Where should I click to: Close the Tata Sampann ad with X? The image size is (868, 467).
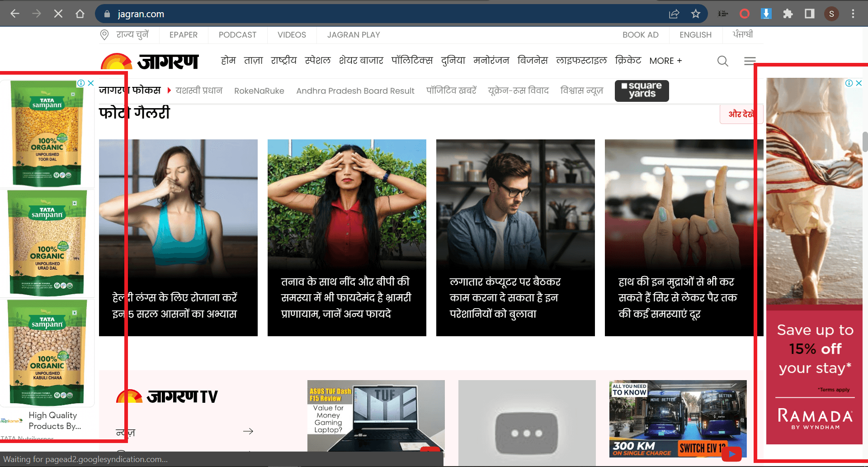click(91, 83)
